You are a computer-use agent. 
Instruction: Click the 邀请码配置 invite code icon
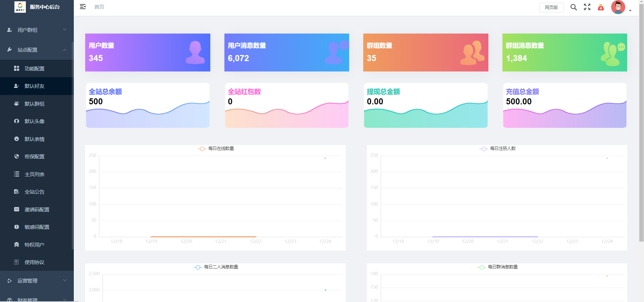tap(17, 209)
